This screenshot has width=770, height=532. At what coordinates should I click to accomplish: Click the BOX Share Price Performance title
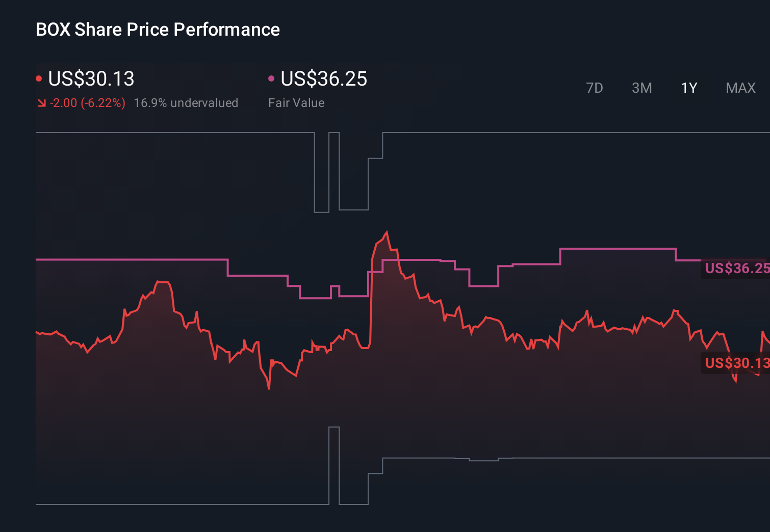158,30
